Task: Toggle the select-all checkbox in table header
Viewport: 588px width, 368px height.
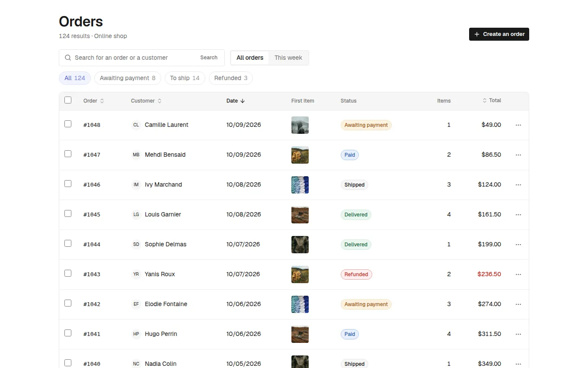Action: (68, 100)
